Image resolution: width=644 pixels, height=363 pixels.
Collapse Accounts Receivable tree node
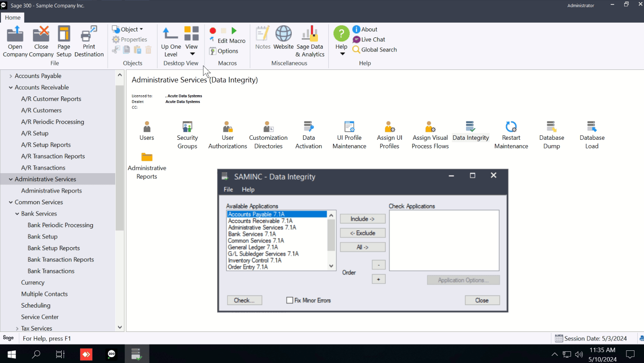coord(11,87)
